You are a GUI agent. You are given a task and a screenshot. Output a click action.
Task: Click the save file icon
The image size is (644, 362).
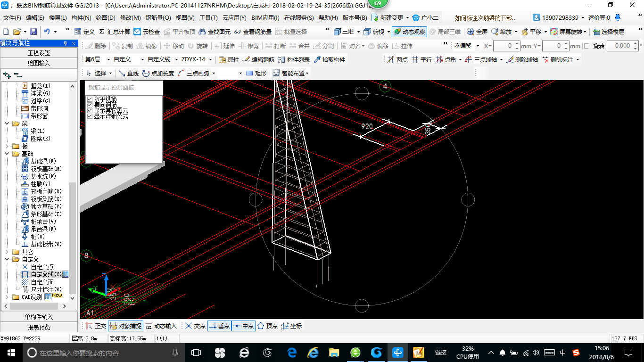coord(33,32)
